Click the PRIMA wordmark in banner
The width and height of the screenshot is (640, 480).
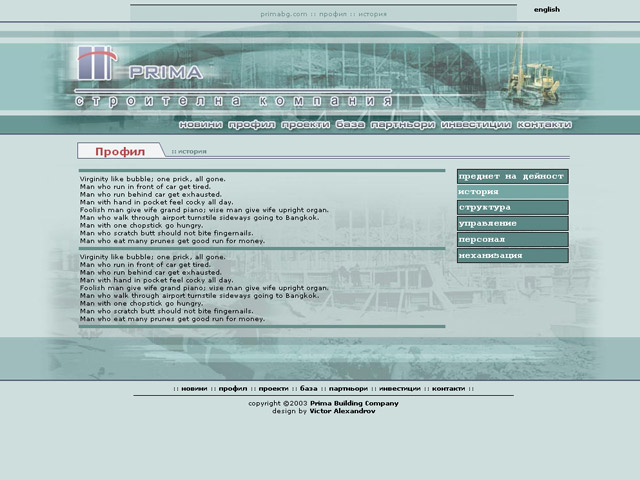click(165, 73)
